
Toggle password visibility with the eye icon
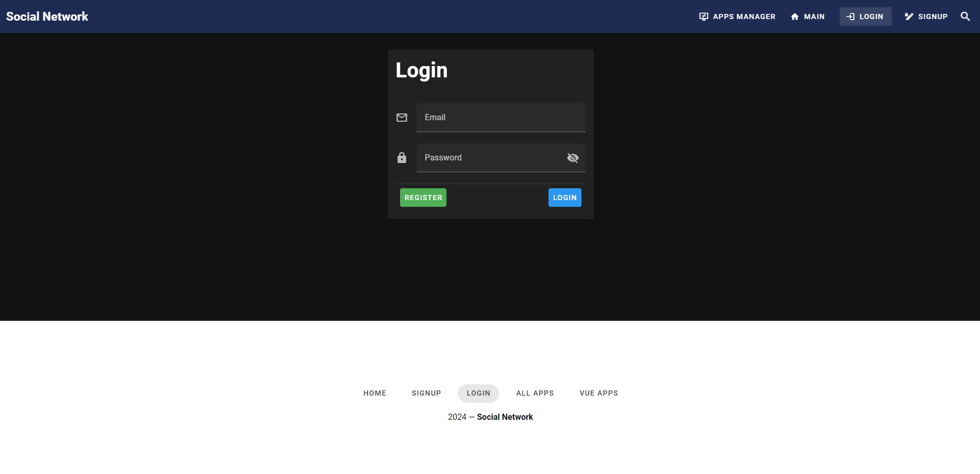pyautogui.click(x=573, y=157)
